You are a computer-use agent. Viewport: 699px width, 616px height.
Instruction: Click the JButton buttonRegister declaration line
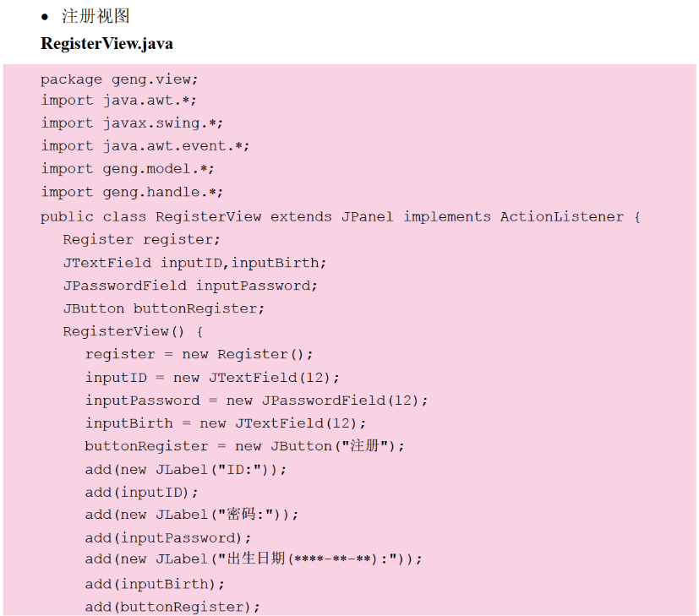coord(163,308)
